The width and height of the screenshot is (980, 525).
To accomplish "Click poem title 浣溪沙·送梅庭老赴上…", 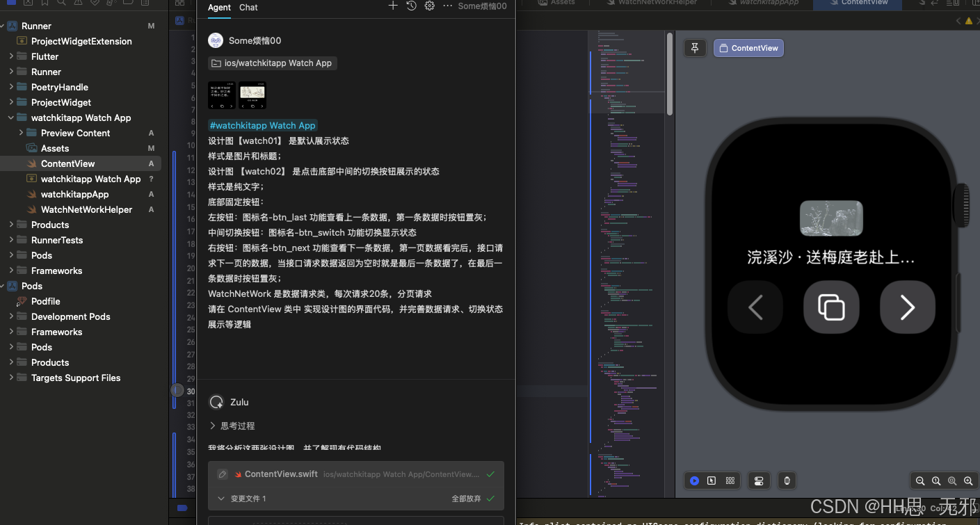I will 831,258.
